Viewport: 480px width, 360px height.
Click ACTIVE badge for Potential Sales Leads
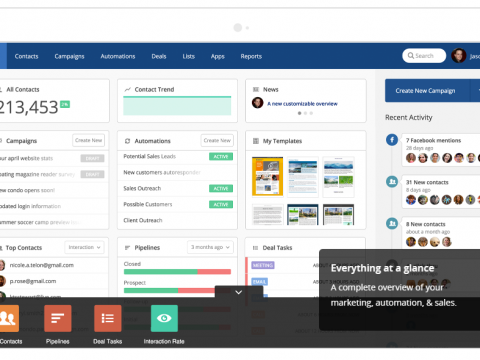click(221, 157)
